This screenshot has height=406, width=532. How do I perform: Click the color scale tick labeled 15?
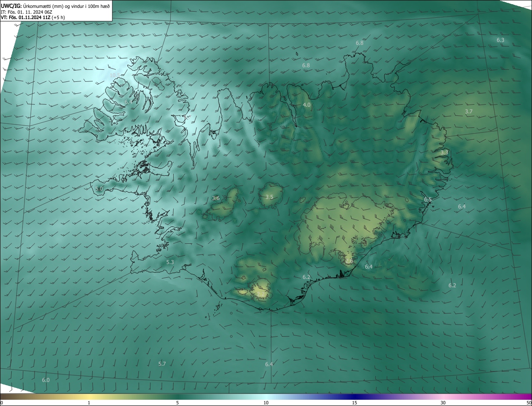[x=355, y=403]
